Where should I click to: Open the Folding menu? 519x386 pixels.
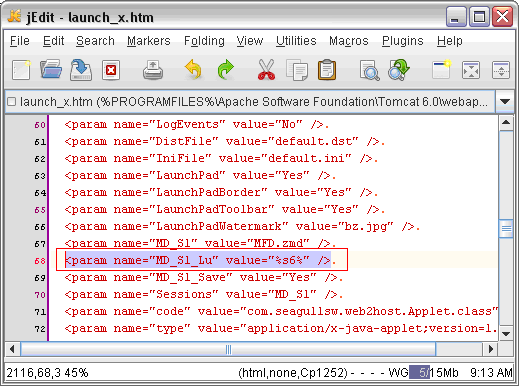(204, 41)
